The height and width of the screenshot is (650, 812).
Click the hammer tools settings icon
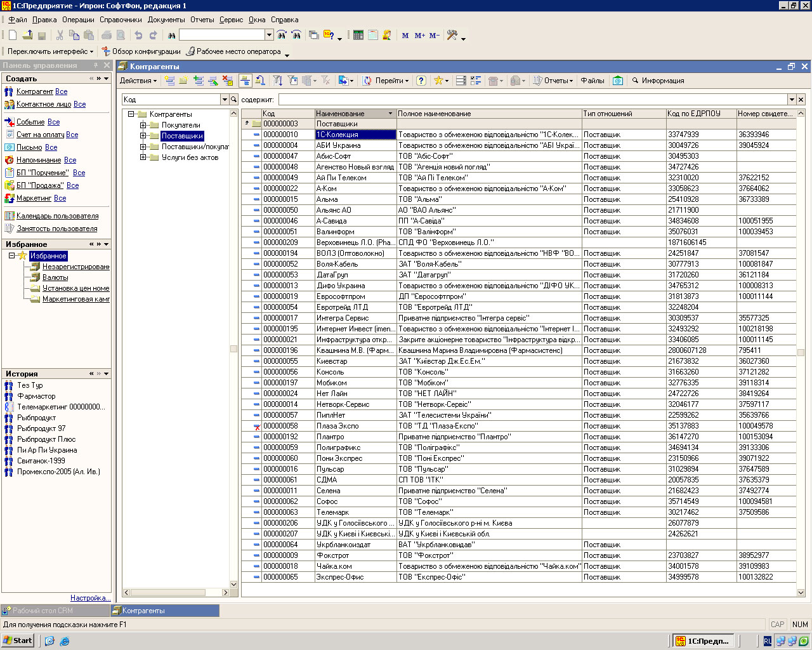(452, 35)
